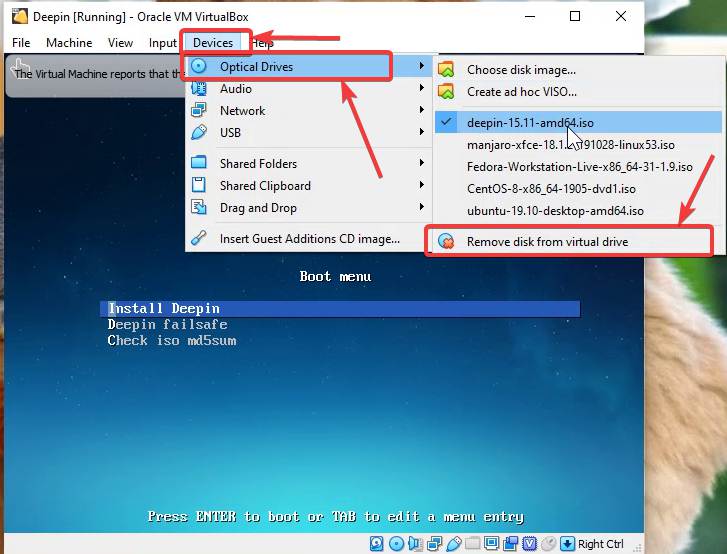
Task: Click hard disk activity icon in status bar
Action: click(376, 544)
